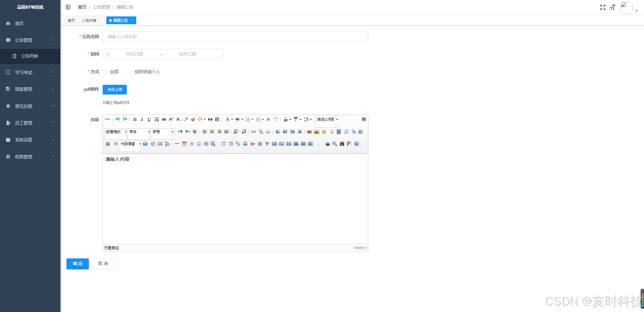Toggle editor fullscreen mode

[x=364, y=119]
